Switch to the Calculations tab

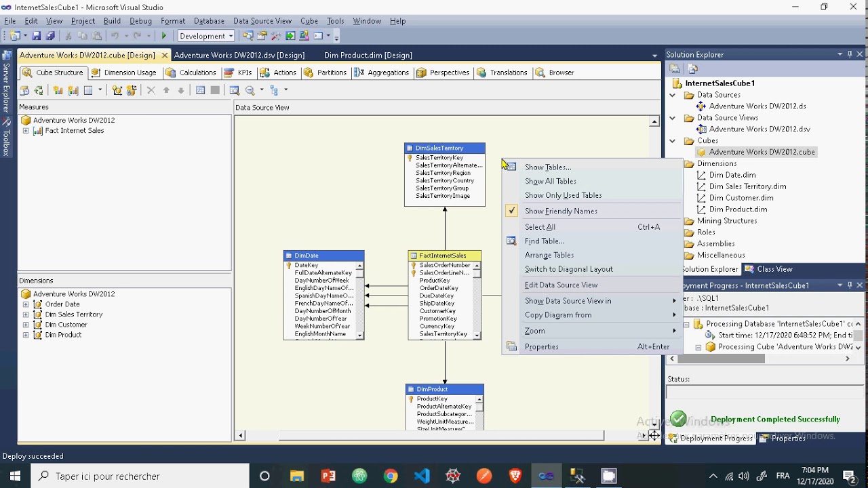point(191,73)
